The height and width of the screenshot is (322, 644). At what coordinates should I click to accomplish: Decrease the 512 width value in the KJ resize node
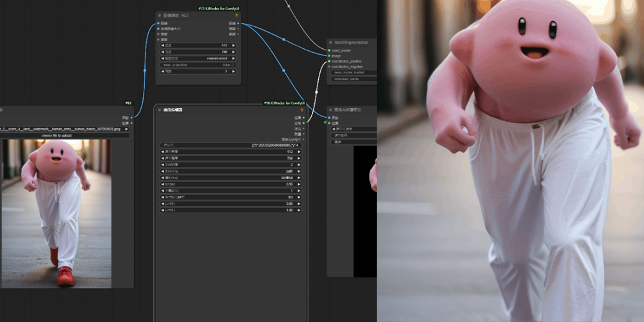click(x=162, y=46)
